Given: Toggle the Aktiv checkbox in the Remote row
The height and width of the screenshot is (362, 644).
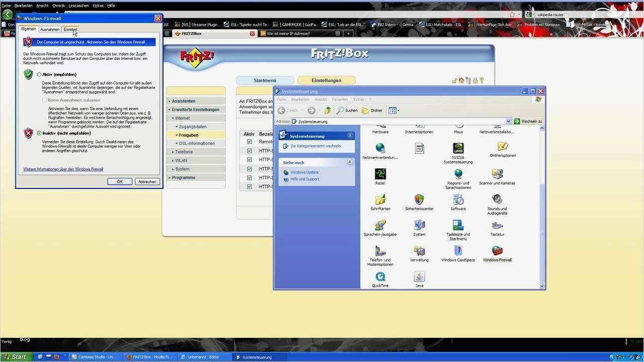Looking at the screenshot, I should [x=249, y=142].
